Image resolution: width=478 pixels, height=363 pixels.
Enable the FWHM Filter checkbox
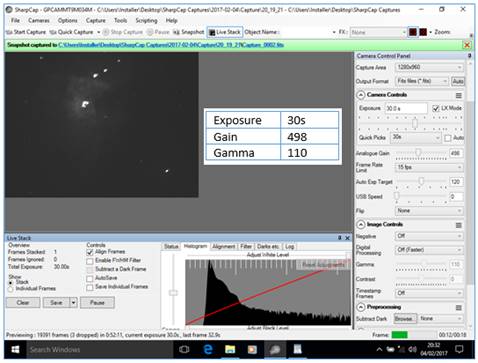coord(90,261)
